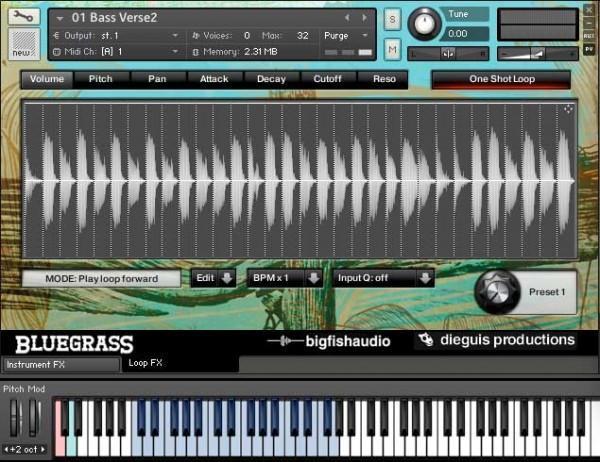Go to next instrument with right arrow
The image size is (600, 462).
364,17
